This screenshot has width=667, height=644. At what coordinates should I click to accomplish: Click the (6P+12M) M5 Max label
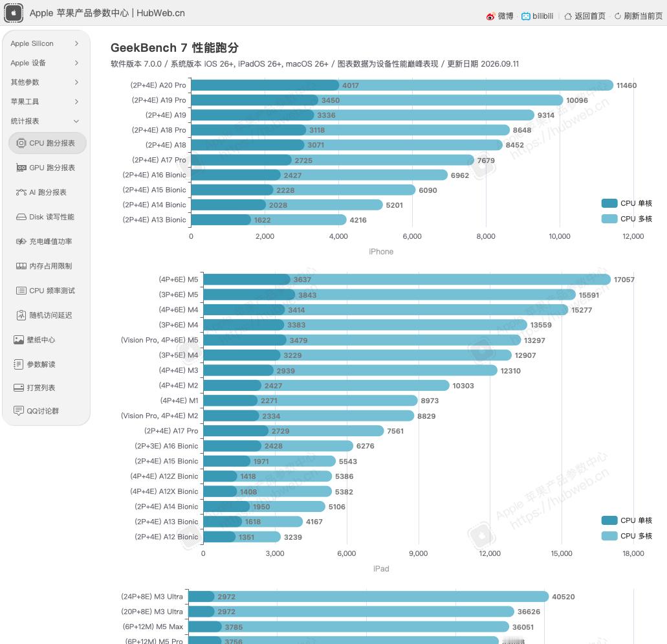click(153, 627)
